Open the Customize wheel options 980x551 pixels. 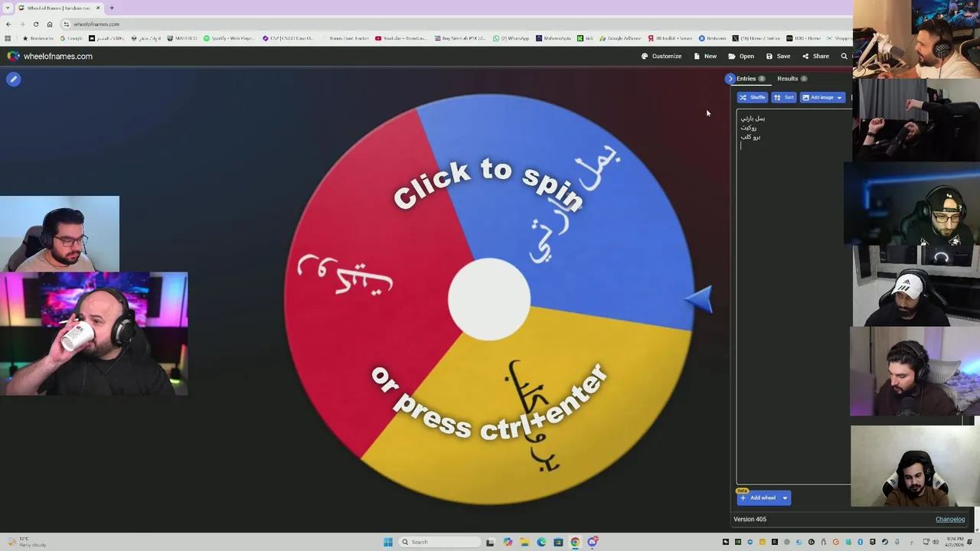(661, 56)
